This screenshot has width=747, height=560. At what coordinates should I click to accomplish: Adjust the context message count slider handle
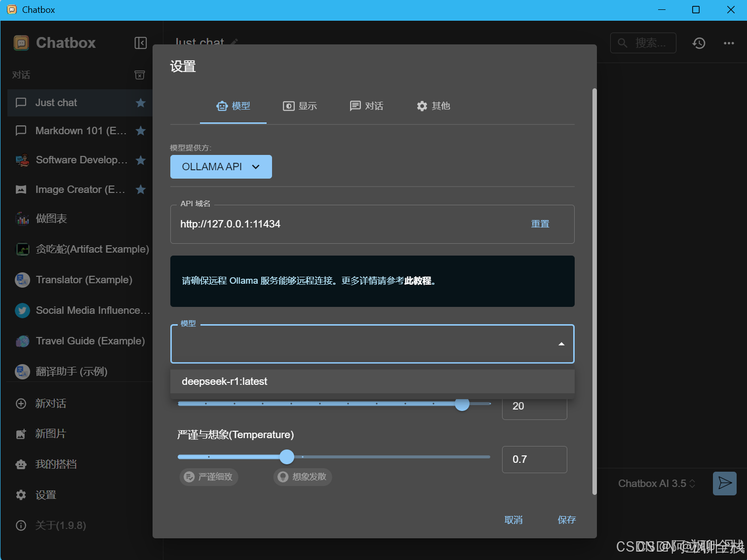[462, 404]
